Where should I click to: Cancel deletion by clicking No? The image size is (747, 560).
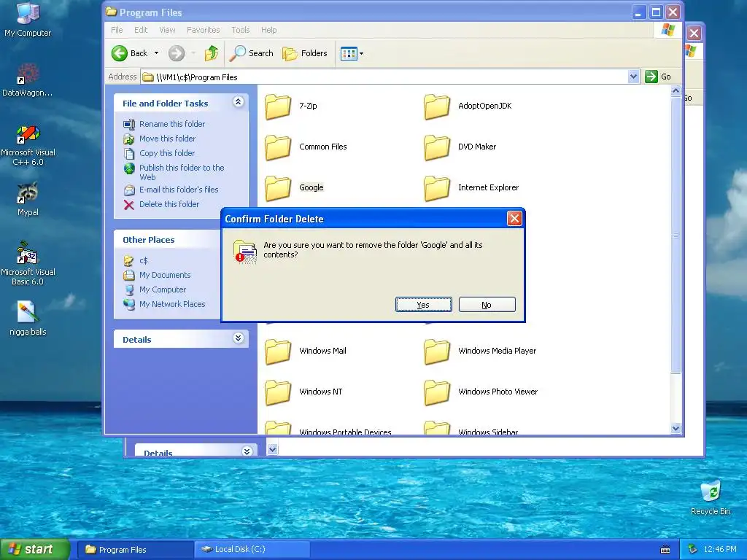[487, 305]
